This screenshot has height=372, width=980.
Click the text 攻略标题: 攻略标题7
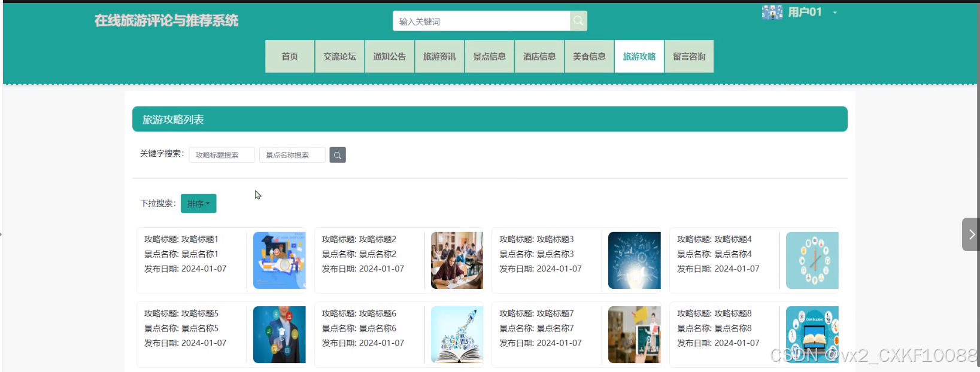pyautogui.click(x=537, y=313)
